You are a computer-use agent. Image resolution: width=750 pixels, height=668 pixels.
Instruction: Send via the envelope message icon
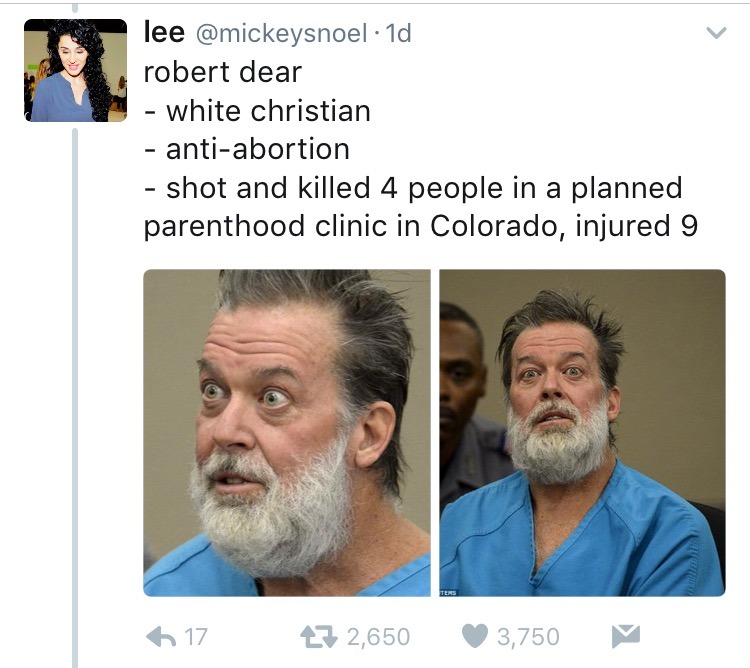pyautogui.click(x=626, y=636)
